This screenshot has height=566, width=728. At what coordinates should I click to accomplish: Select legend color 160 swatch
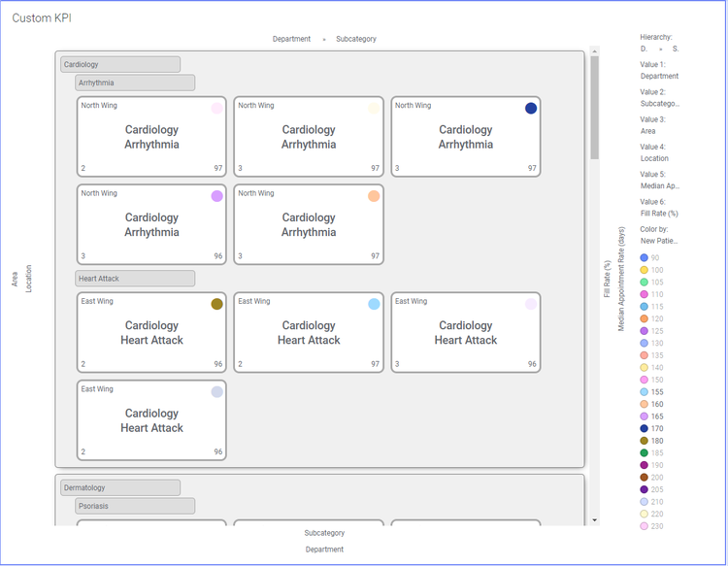coord(644,404)
